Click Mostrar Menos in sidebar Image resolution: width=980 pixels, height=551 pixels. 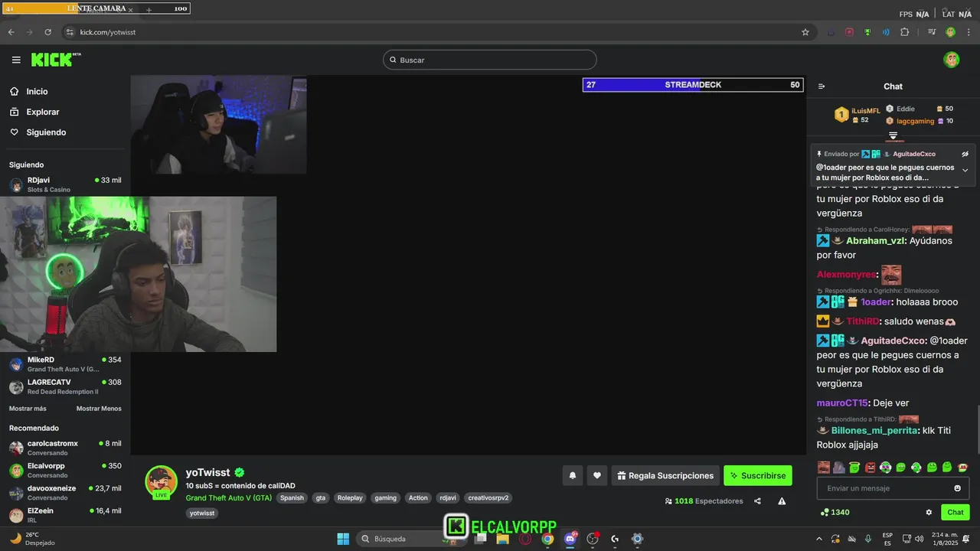point(99,409)
